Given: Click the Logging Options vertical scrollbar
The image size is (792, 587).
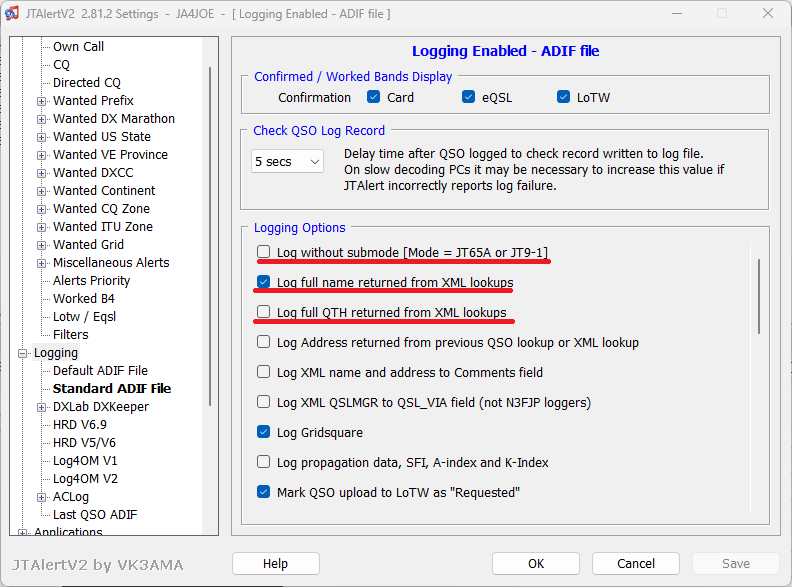Looking at the screenshot, I should pos(759,297).
